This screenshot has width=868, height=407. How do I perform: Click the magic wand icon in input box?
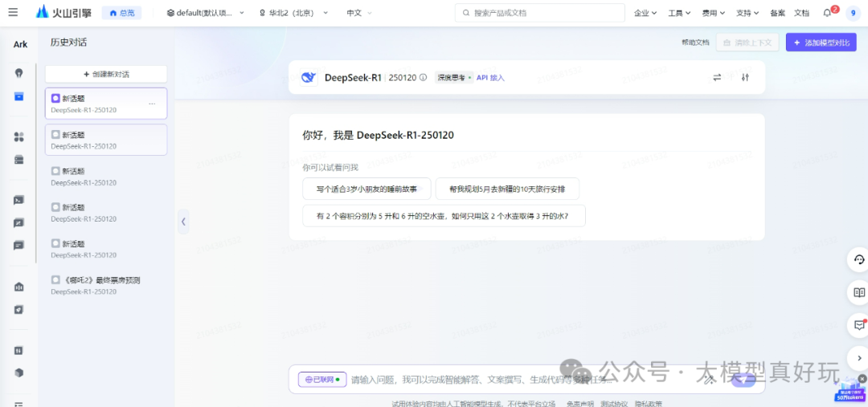709,380
